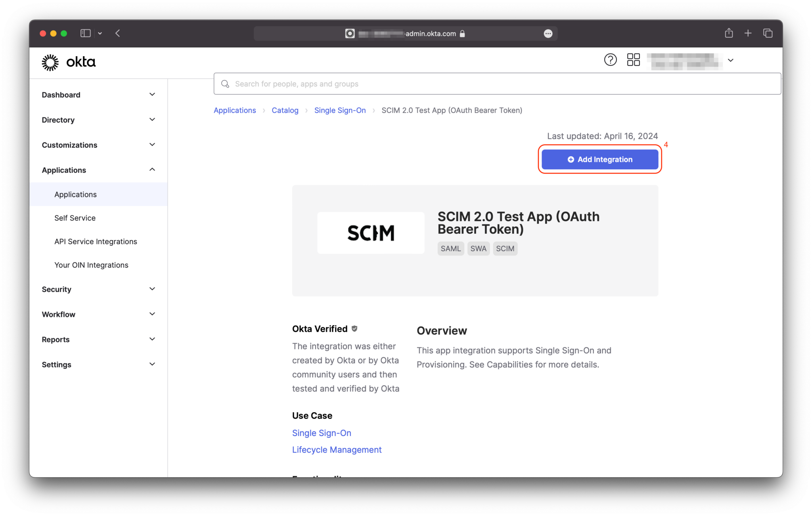
Task: Click the SCIM app logo thumbnail
Action: [x=370, y=233]
